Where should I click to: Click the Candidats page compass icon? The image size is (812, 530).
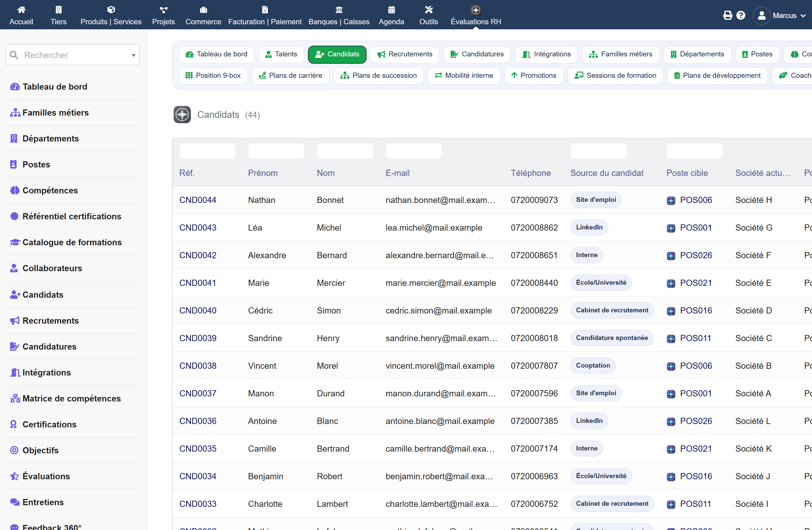(x=182, y=114)
